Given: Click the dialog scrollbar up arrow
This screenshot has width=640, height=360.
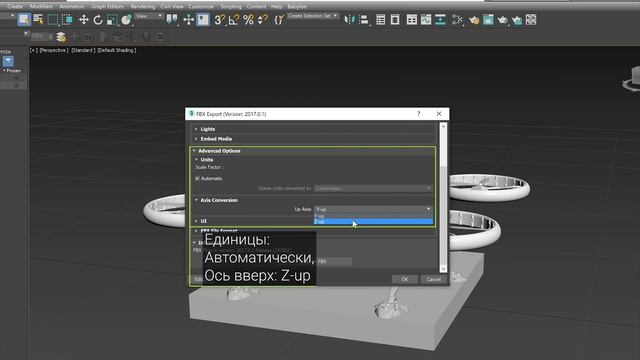Looking at the screenshot, I should click(443, 126).
